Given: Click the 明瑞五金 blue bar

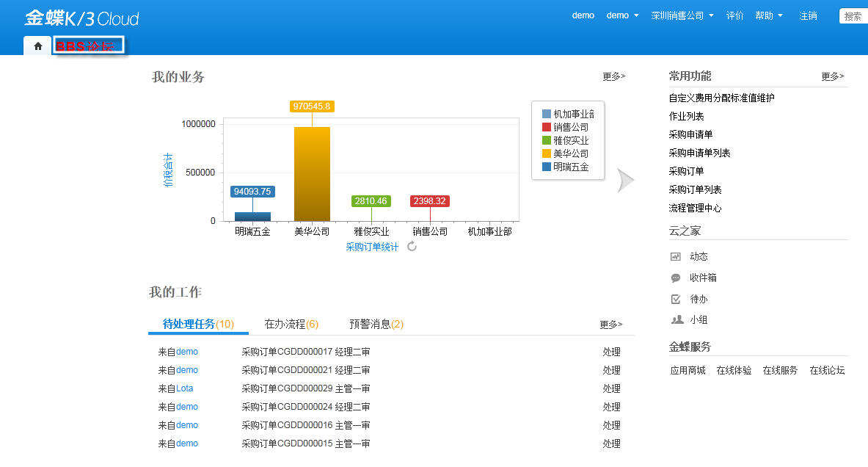Looking at the screenshot, I should (x=253, y=217).
